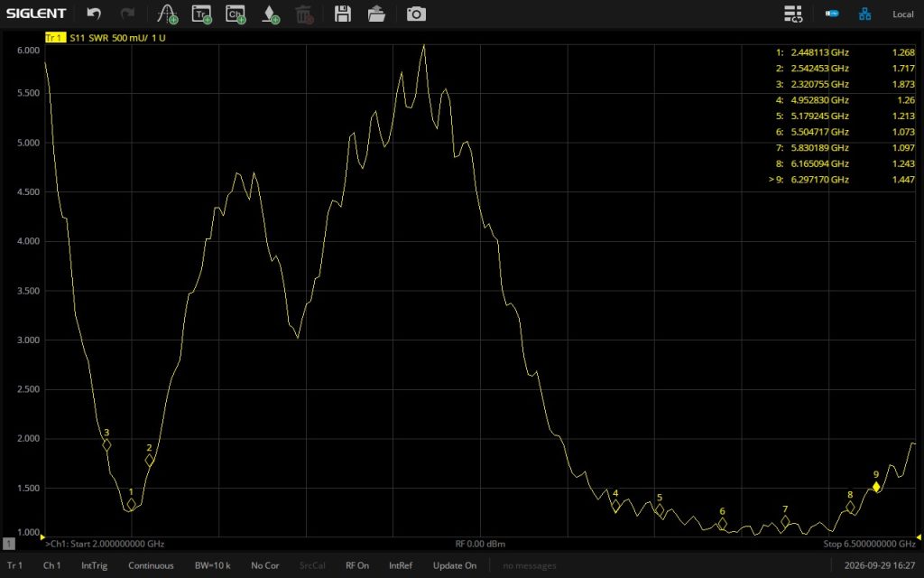Click the BW=10 k bandwidth status
This screenshot has height=578, width=924.
coord(213,565)
